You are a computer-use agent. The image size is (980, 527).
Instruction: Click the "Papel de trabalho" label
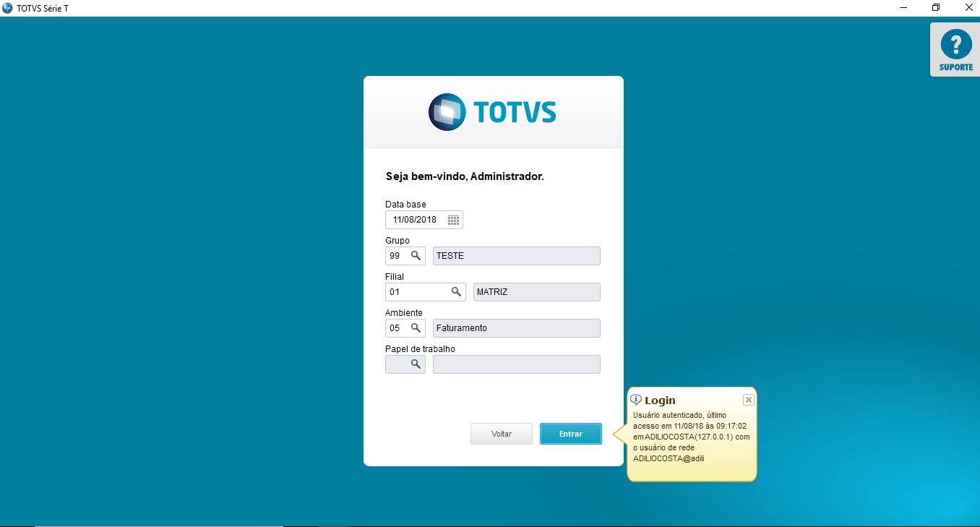(x=420, y=349)
